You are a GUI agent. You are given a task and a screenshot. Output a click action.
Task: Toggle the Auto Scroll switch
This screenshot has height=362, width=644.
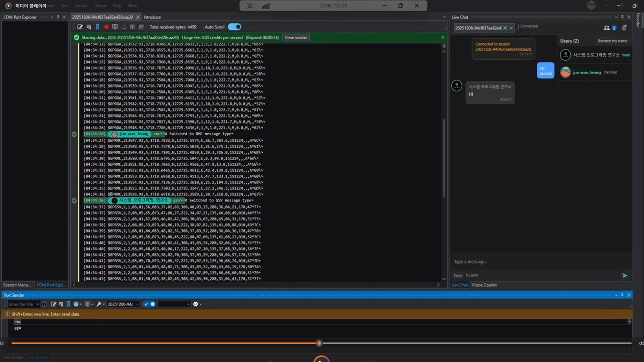234,27
